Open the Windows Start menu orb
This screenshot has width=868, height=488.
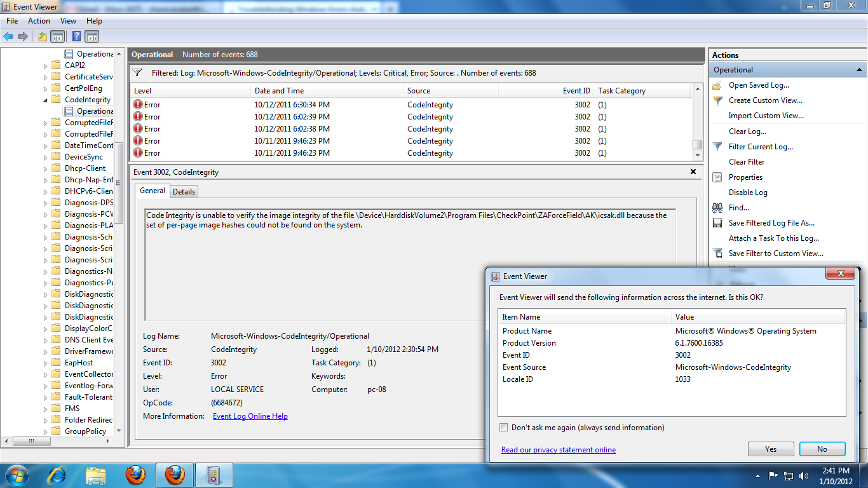17,475
